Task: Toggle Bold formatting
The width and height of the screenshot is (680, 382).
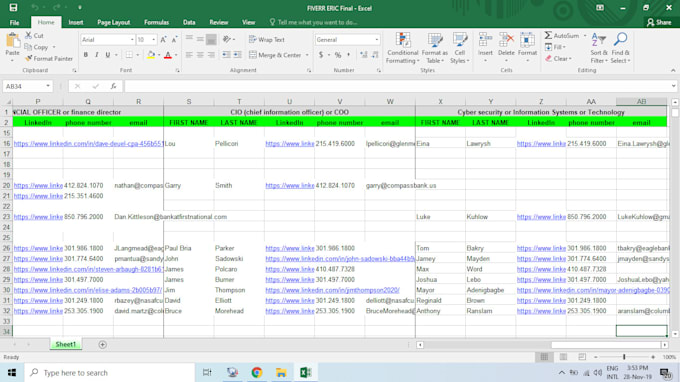Action: 85,55
